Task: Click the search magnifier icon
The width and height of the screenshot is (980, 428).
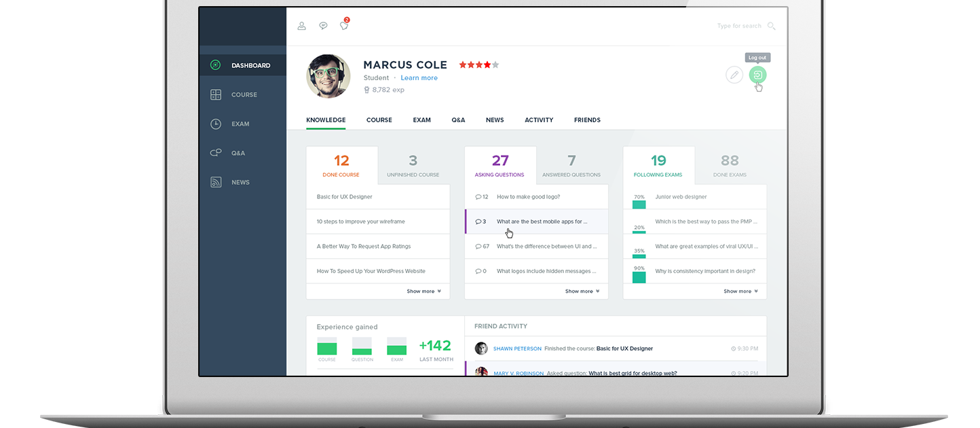Action: pyautogui.click(x=771, y=26)
